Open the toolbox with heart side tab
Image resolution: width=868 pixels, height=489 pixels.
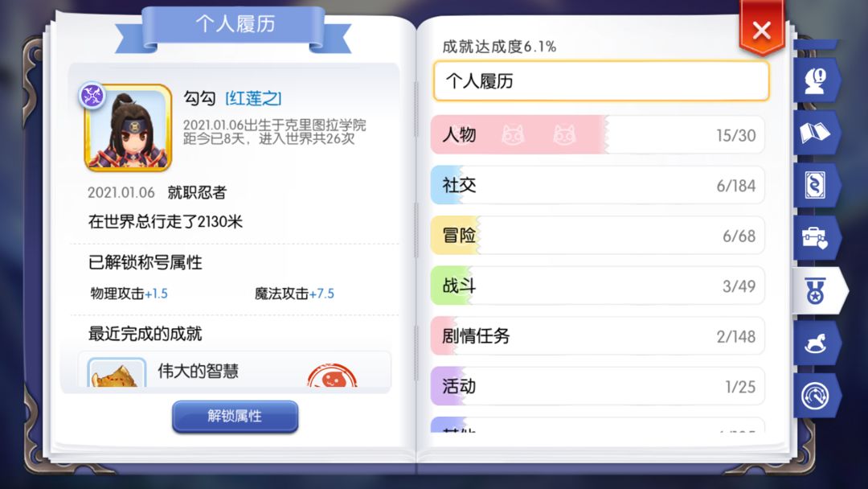pos(816,238)
